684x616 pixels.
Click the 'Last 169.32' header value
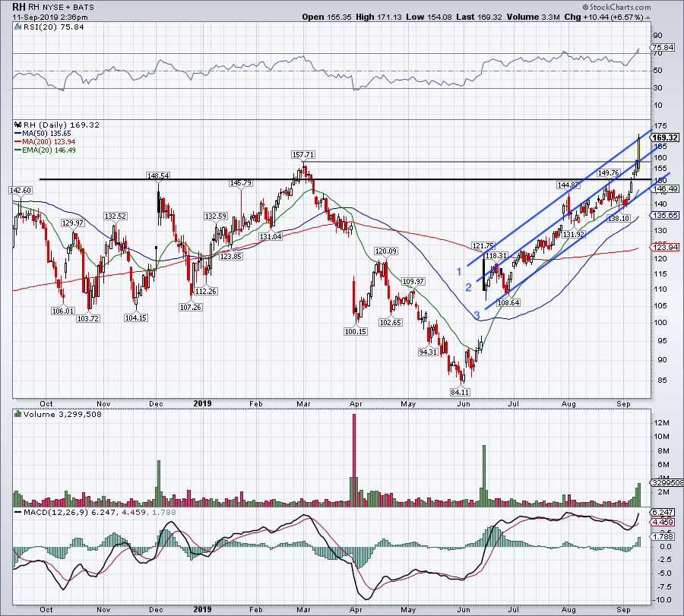click(x=479, y=17)
